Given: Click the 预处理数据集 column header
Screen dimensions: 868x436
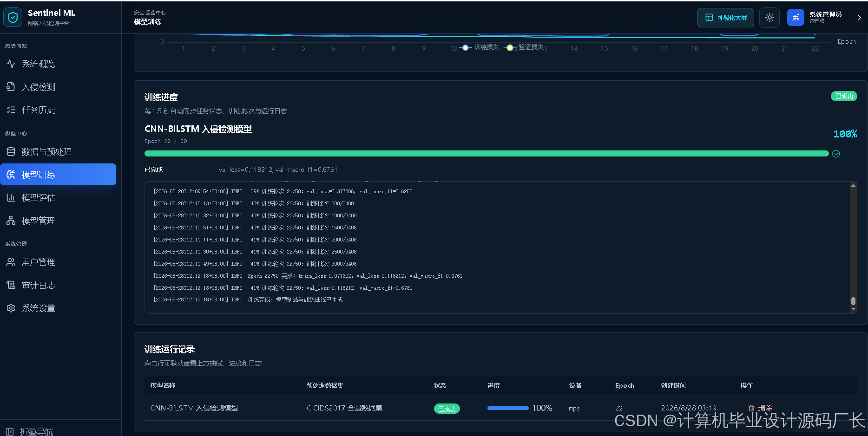Looking at the screenshot, I should [x=325, y=385].
